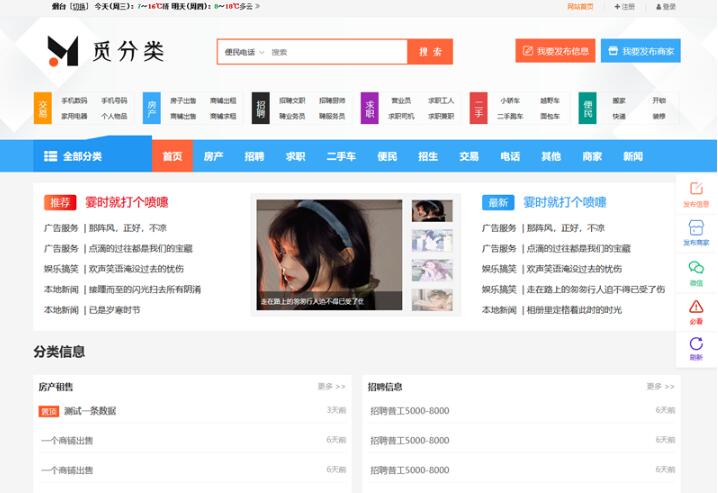
Task: Select the orange 交易 category block
Action: coord(43,108)
